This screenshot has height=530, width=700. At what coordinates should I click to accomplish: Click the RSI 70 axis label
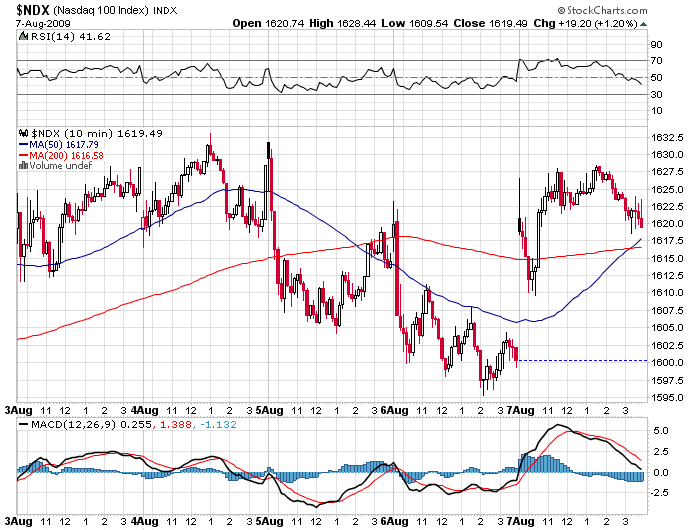(656, 61)
